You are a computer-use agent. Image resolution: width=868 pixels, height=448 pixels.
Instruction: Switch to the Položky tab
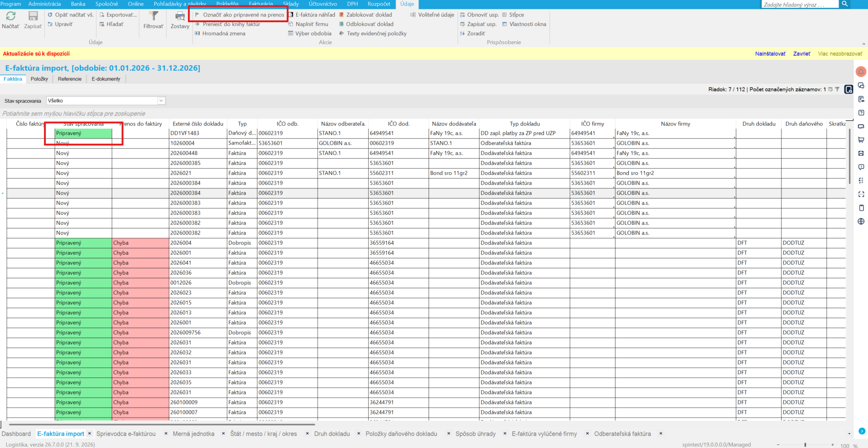pyautogui.click(x=39, y=79)
